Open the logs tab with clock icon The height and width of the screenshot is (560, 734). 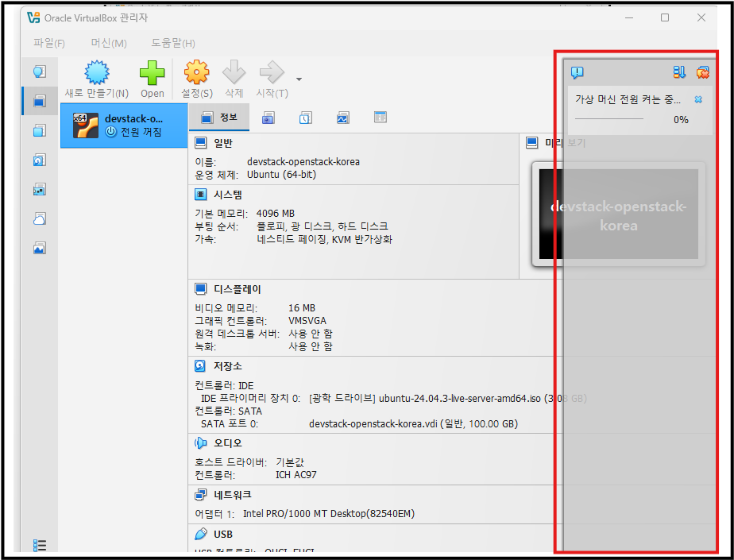305,118
